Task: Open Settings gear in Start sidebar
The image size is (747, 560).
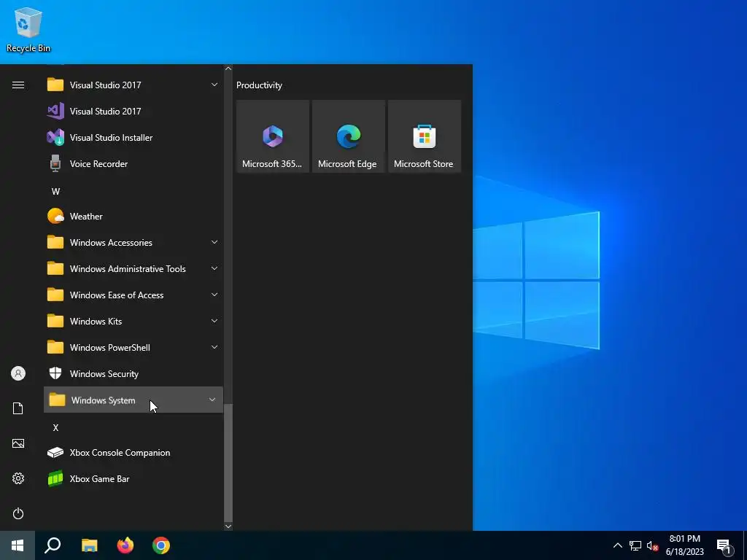Action: point(18,478)
